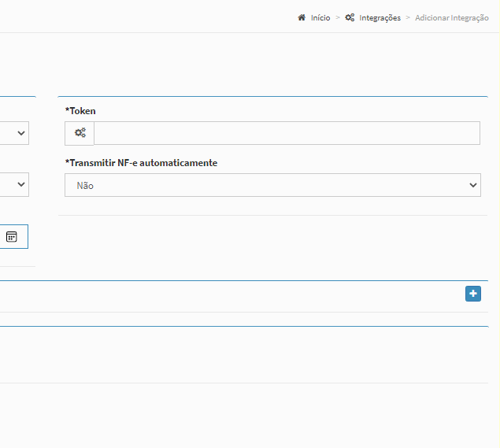Click the breadcrumb separator arrow after Integrações
The height and width of the screenshot is (448, 500).
click(408, 17)
